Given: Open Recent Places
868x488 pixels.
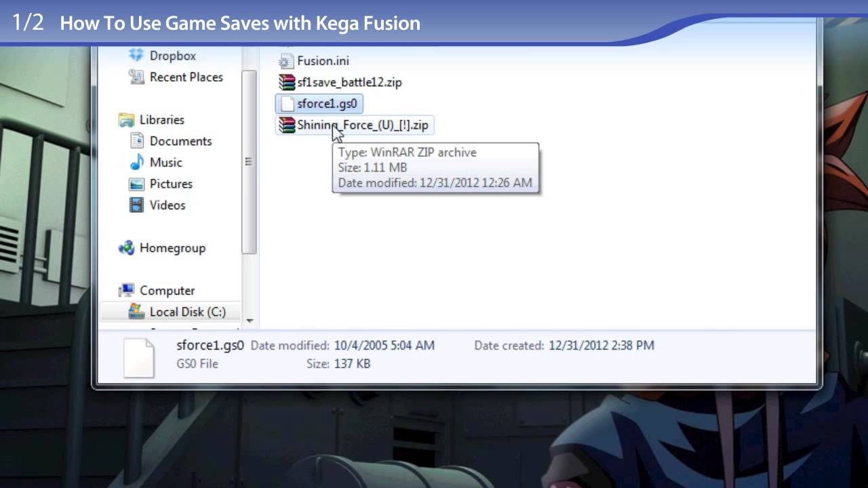Looking at the screenshot, I should click(186, 77).
